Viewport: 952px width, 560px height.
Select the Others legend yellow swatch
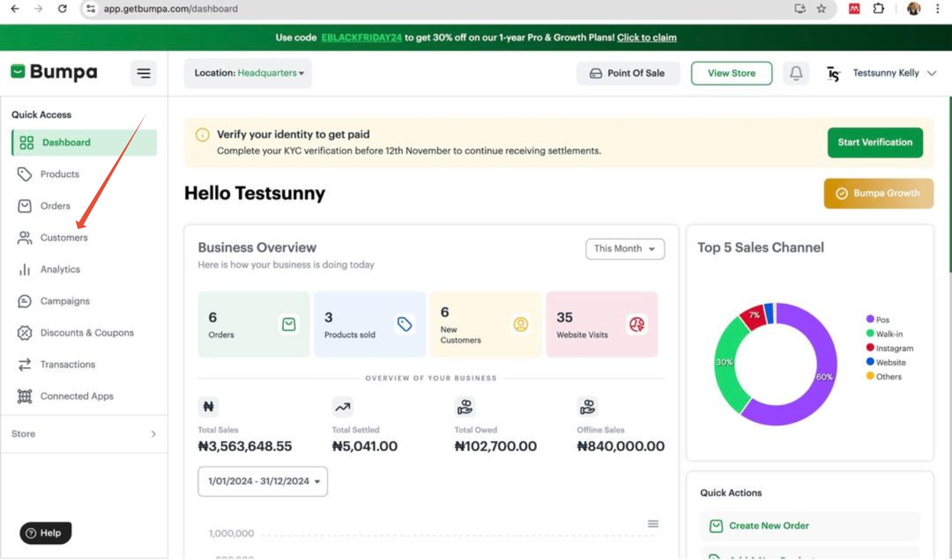click(870, 376)
